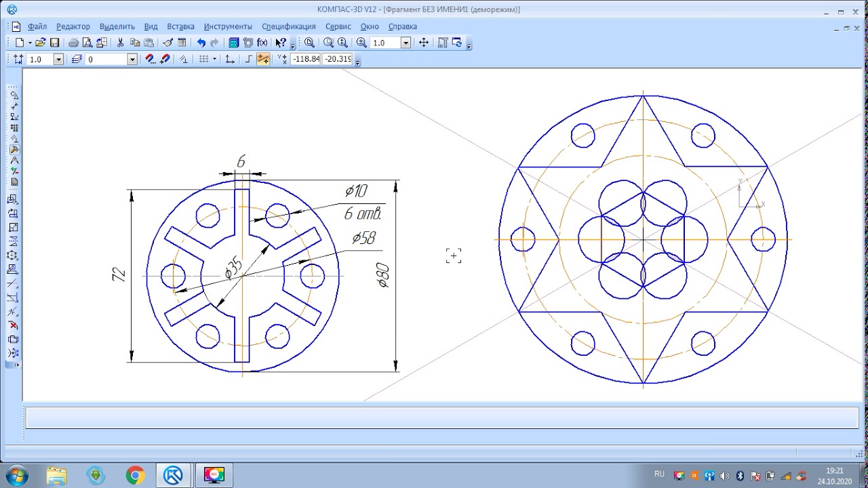Click the Cut scissors icon
This screenshot has height=488, width=868.
[121, 43]
